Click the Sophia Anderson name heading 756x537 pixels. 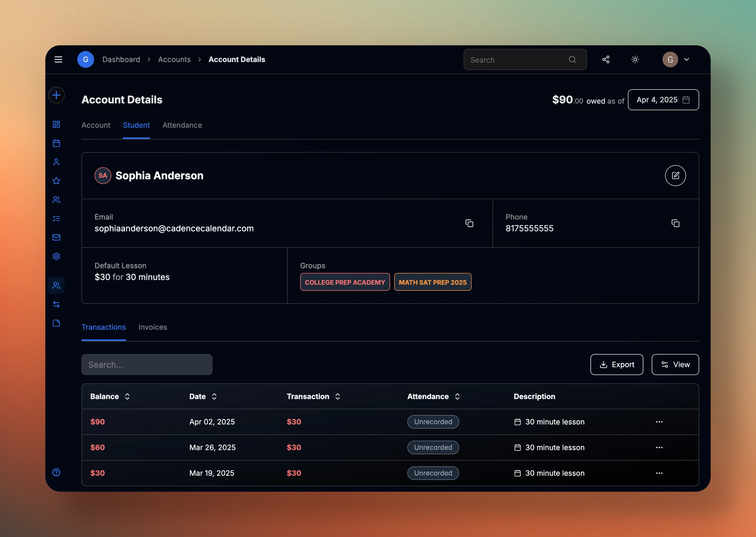pyautogui.click(x=159, y=175)
